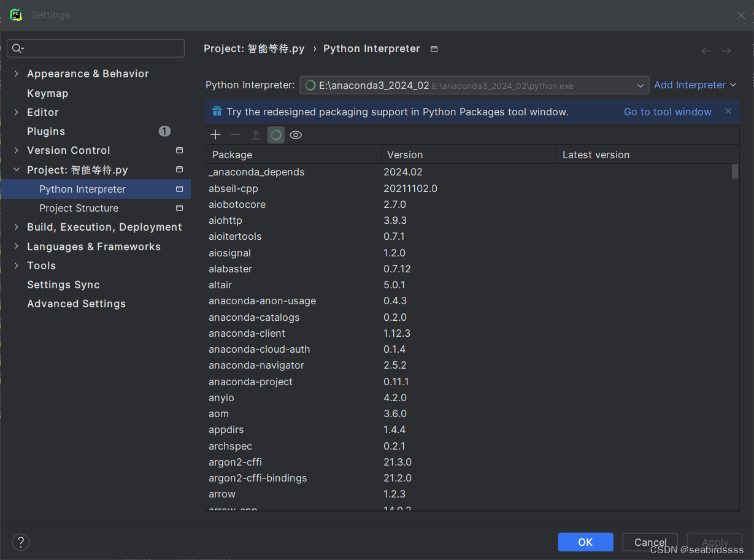Image resolution: width=754 pixels, height=560 pixels.
Task: Select the anaconda-client package row
Action: [469, 333]
